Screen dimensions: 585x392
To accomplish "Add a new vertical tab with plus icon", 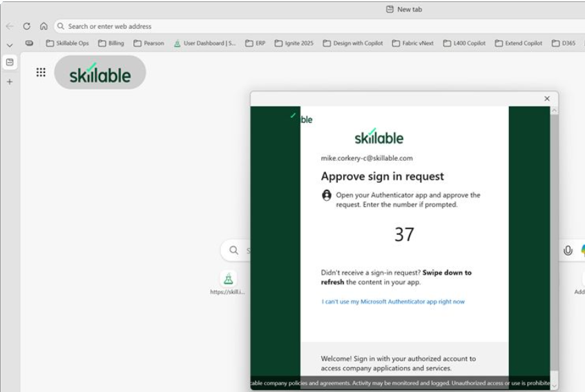I will tap(10, 81).
